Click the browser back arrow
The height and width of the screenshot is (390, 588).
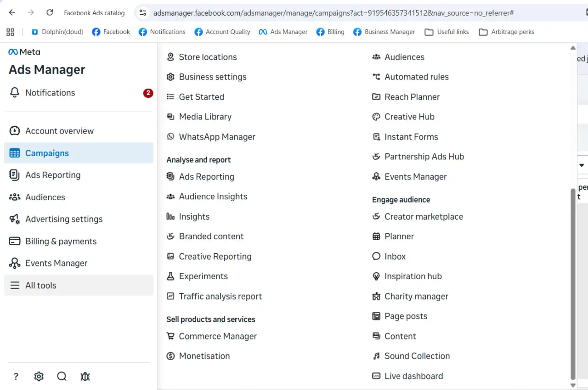(x=12, y=13)
